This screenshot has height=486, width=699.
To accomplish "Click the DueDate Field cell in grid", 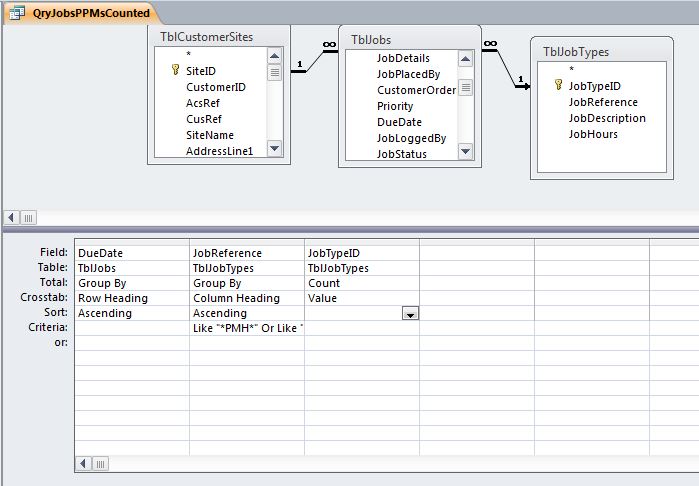I will (x=132, y=253).
